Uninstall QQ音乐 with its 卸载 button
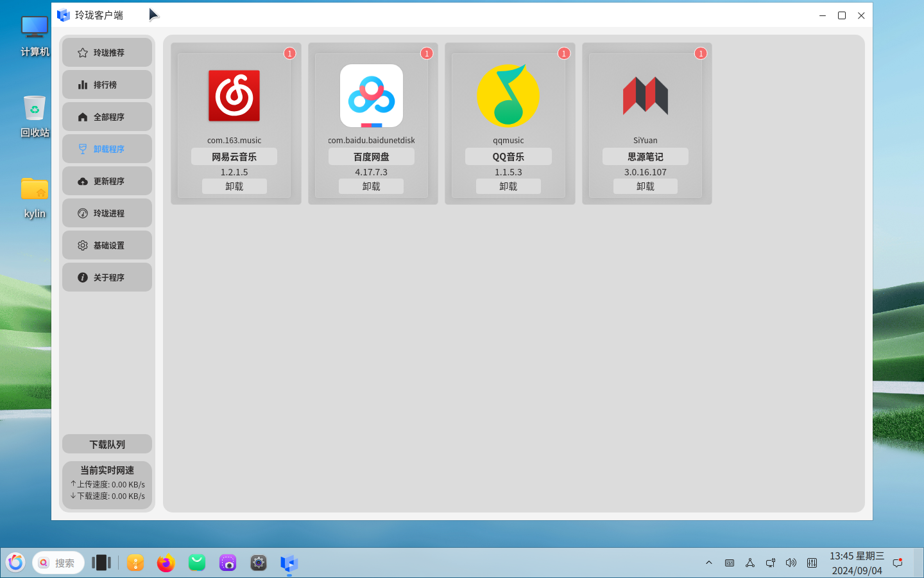Screen dimensions: 924x578 point(508,186)
